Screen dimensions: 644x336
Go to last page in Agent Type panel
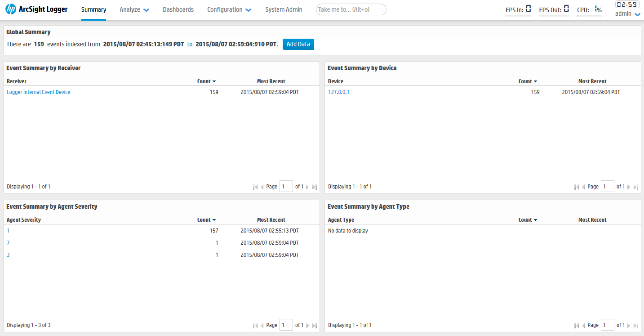click(636, 325)
